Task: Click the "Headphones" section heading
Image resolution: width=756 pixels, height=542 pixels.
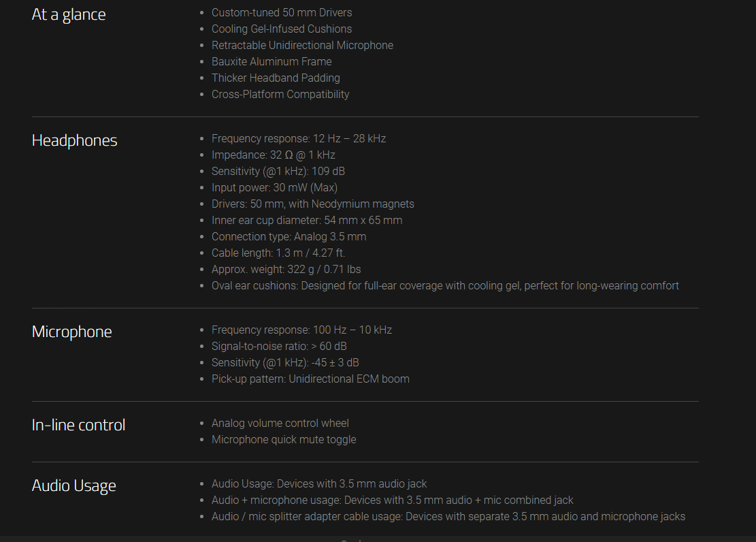Action: [x=74, y=141]
